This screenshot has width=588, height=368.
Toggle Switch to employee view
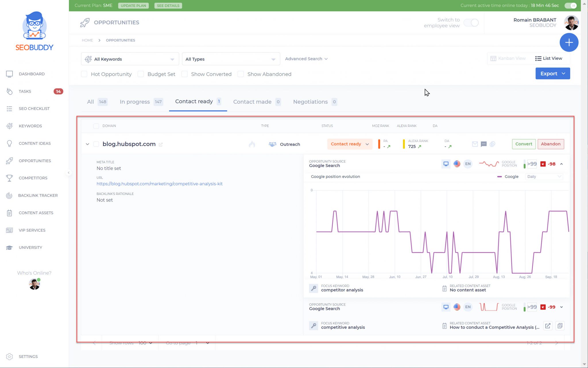[x=471, y=22]
